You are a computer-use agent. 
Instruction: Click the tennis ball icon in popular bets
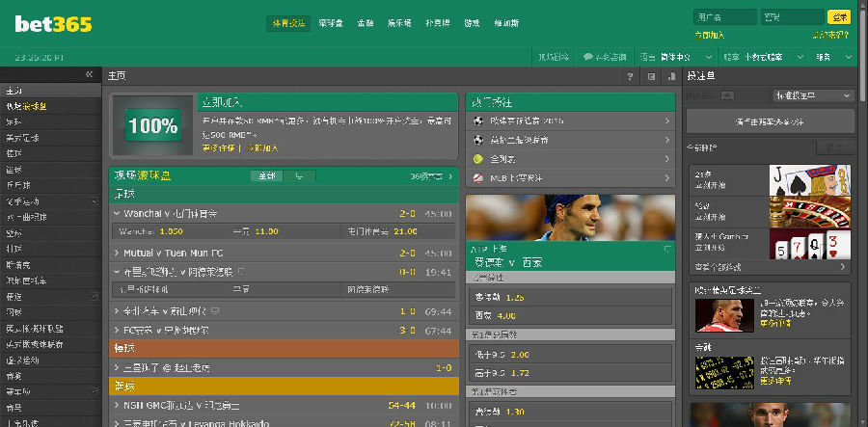[478, 159]
